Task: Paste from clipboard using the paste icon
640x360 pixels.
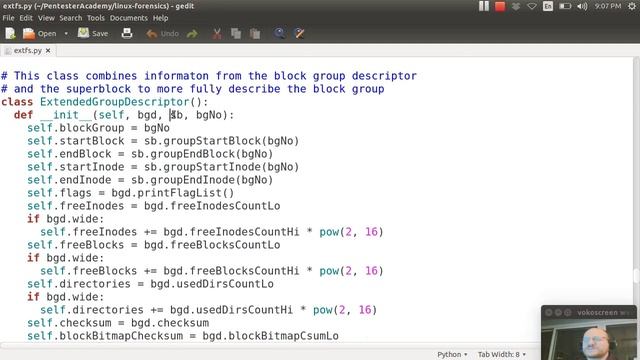Action: pyautogui.click(x=255, y=33)
